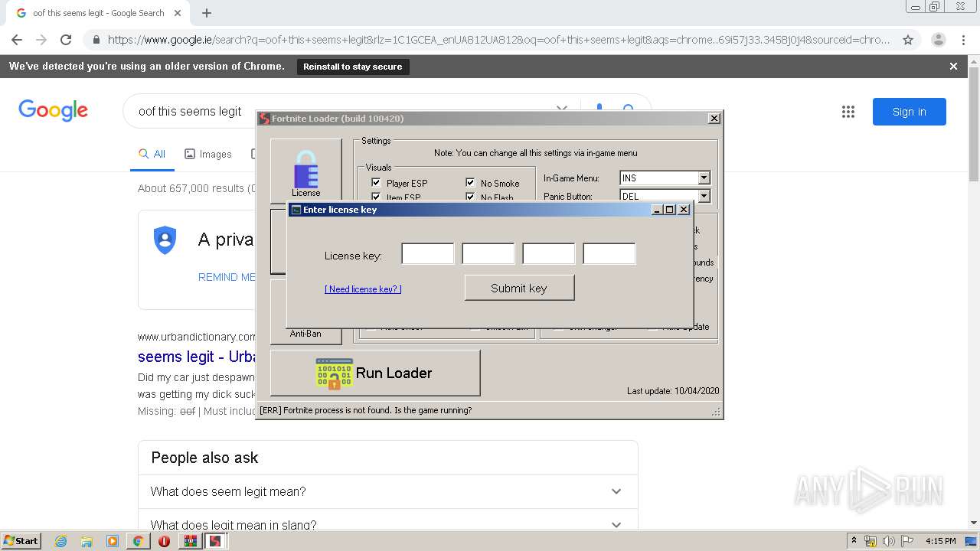
Task: Toggle the No Flash checkbox
Action: [470, 197]
